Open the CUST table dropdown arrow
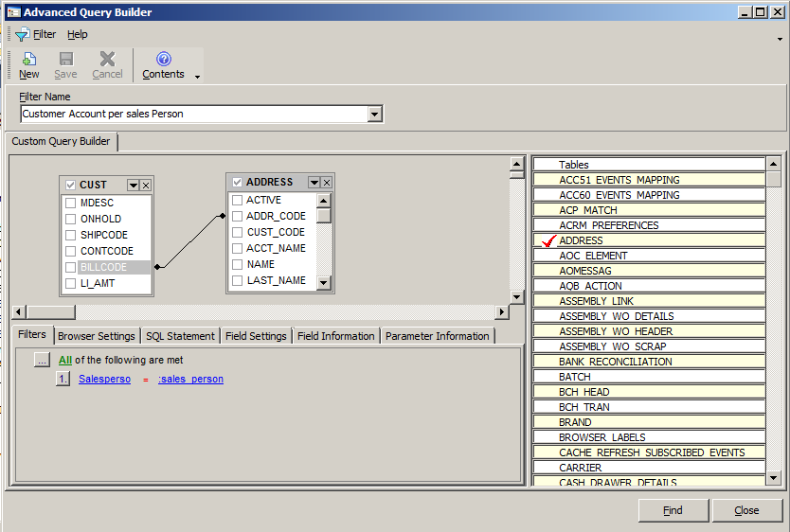 coord(133,186)
